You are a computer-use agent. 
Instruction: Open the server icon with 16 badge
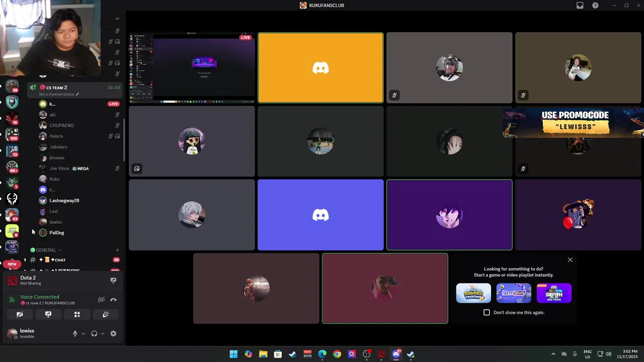(12, 118)
